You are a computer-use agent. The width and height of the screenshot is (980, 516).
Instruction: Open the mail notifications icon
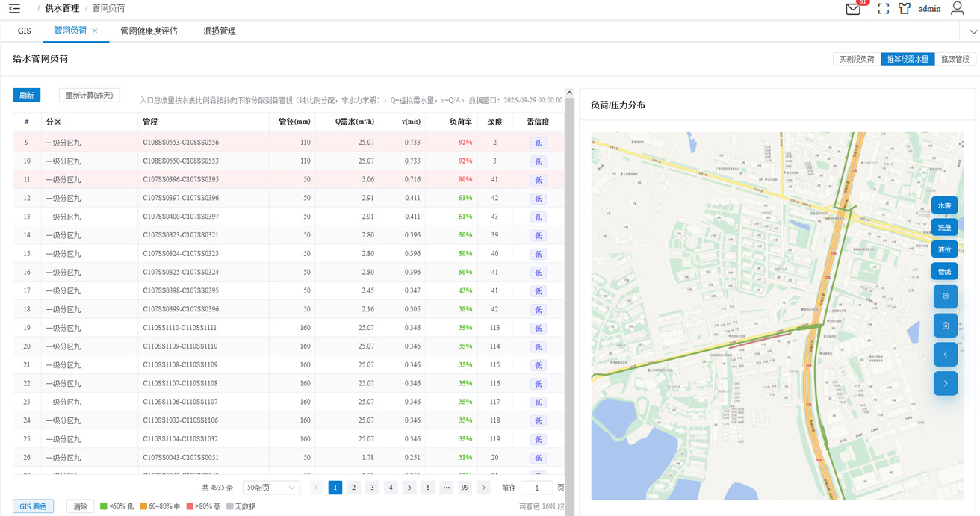point(853,9)
